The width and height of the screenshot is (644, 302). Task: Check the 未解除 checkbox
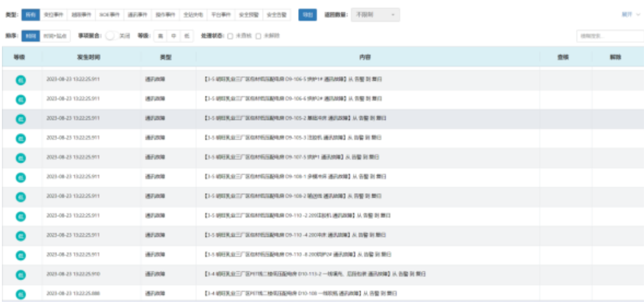click(x=258, y=36)
